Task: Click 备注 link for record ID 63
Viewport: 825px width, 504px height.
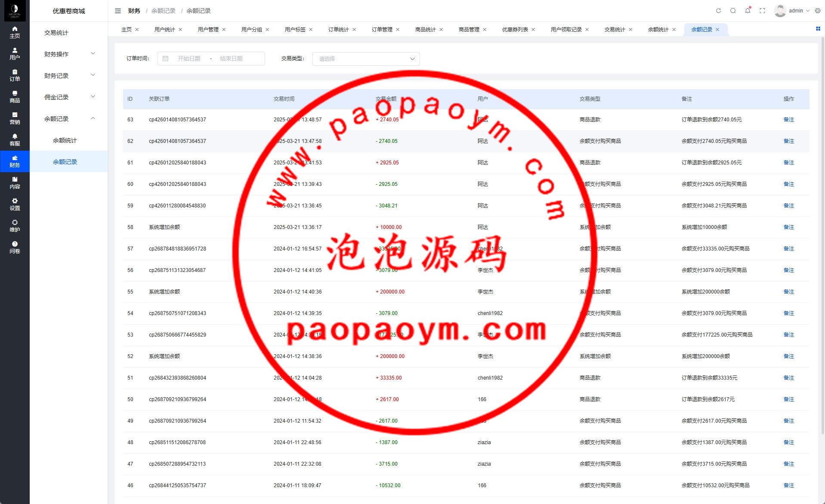Action: tap(788, 120)
